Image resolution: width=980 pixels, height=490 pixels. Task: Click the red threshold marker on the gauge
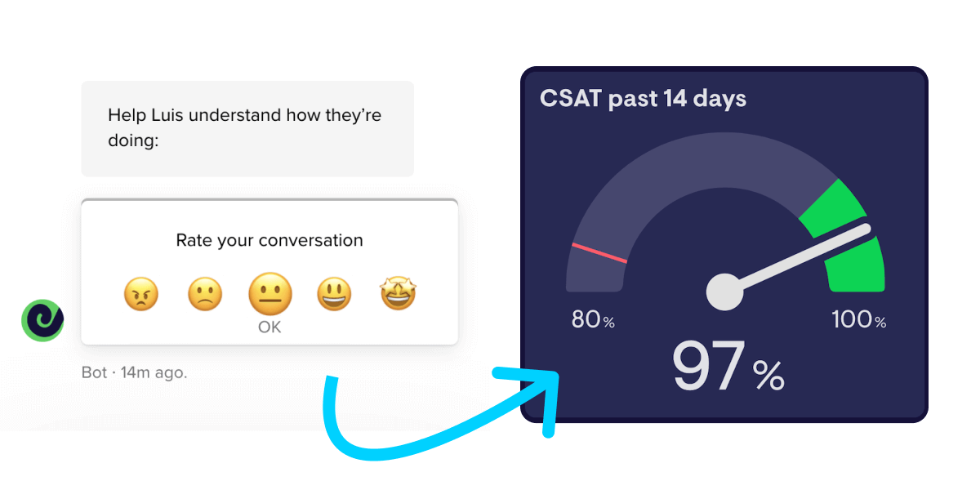tap(599, 252)
